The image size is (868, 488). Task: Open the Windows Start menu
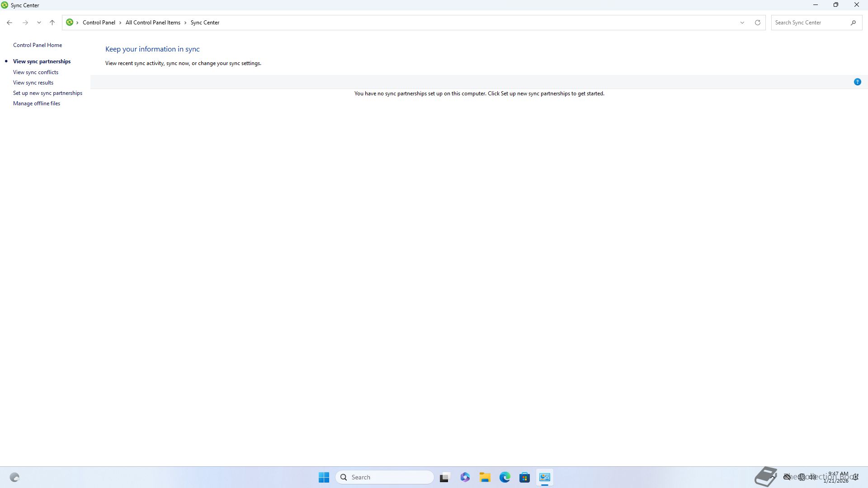click(324, 477)
